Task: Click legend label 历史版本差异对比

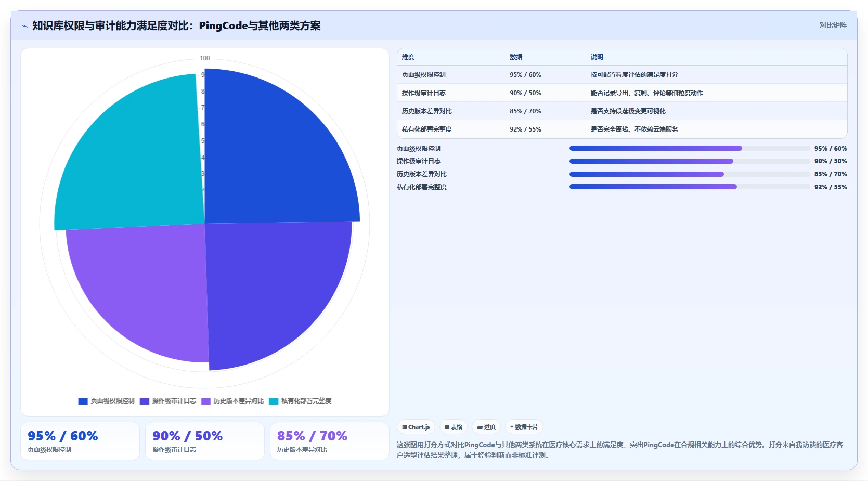Action: [238, 401]
